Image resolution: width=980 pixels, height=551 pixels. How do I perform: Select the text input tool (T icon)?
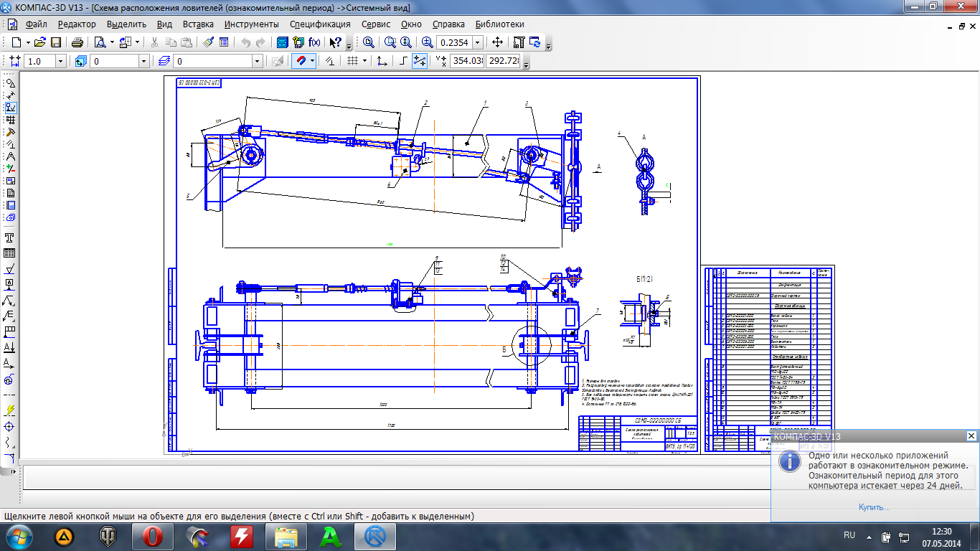pos(10,237)
